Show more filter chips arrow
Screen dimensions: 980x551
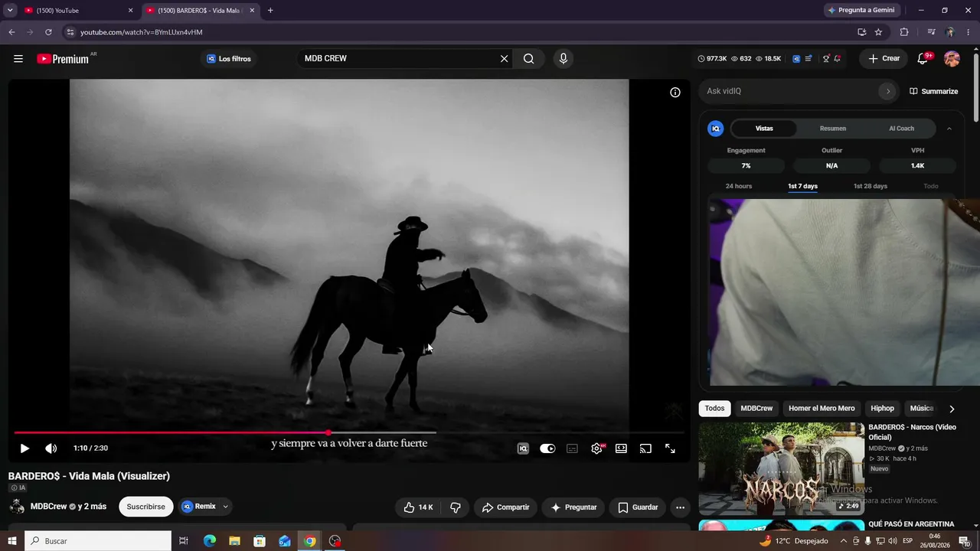tap(952, 409)
